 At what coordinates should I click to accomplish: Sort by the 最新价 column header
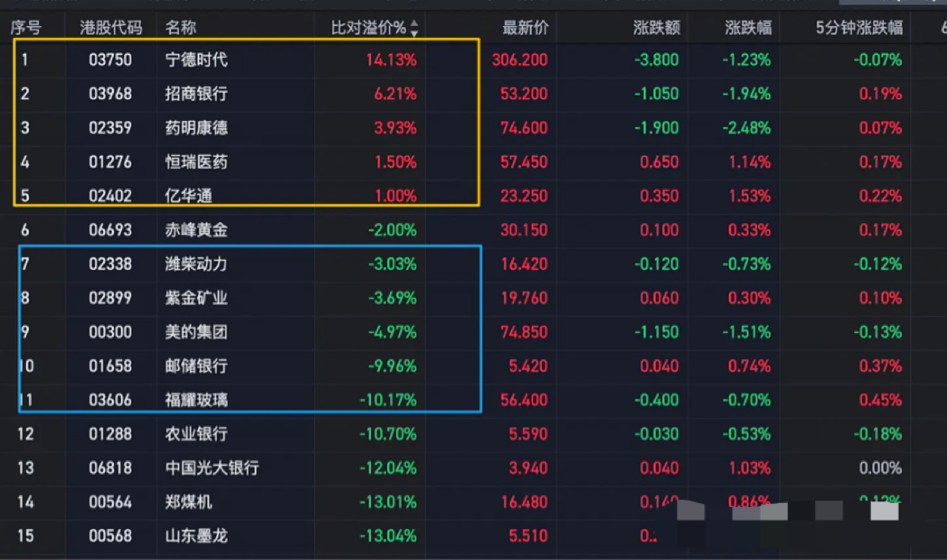point(525,28)
